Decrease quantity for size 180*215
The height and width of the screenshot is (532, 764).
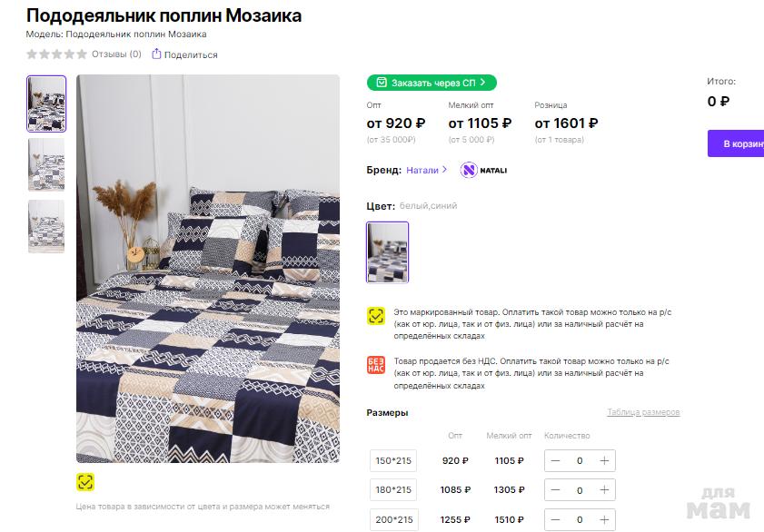[x=555, y=490]
